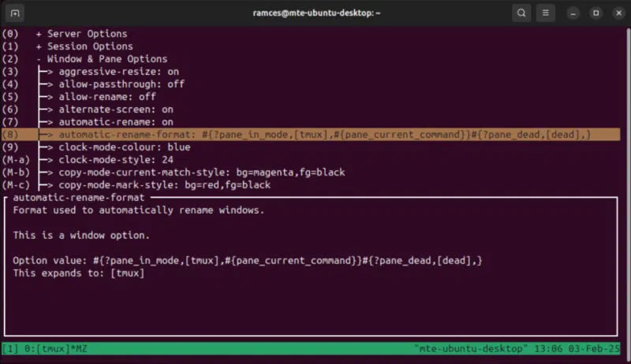Select the clock-mode-style: 24 entry
The width and height of the screenshot is (631, 364).
[x=116, y=160]
